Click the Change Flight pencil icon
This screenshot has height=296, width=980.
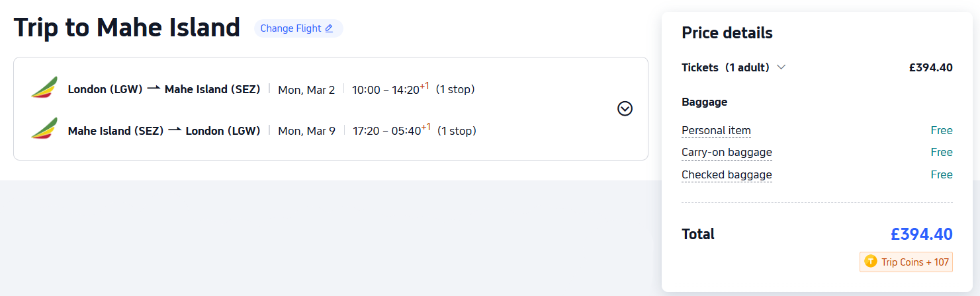[329, 28]
